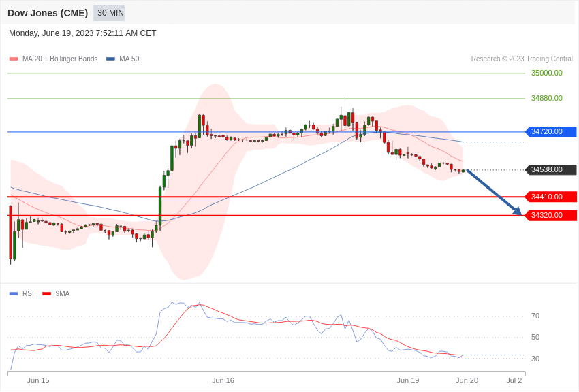Click the green 34880.00 resistance label
Screen dimensions: 579x392
pyautogui.click(x=546, y=99)
